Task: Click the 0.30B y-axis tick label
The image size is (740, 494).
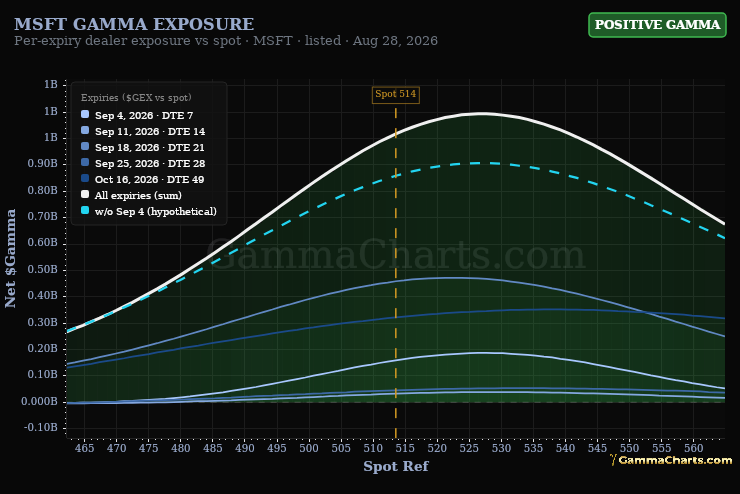Action: click(x=42, y=322)
